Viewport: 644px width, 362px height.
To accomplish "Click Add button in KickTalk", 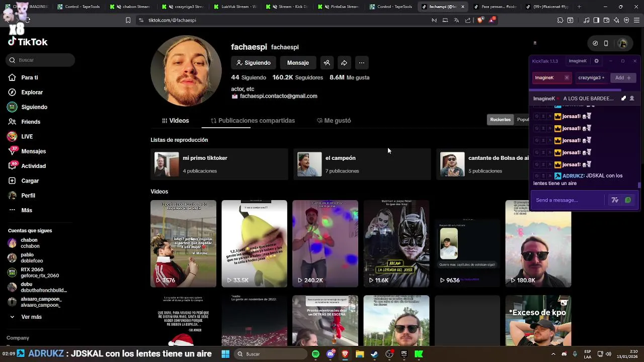I will (x=623, y=78).
